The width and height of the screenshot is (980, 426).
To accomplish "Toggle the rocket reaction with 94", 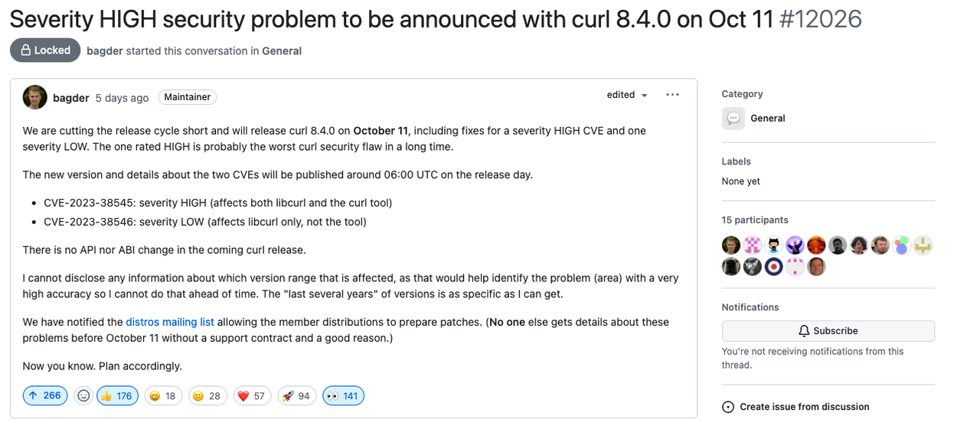I will coord(297,395).
